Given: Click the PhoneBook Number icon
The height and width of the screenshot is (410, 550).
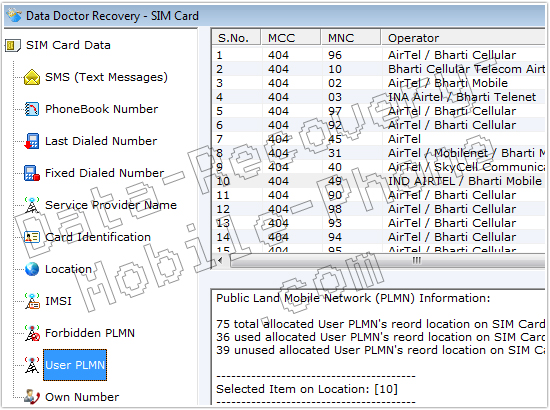Looking at the screenshot, I should point(32,109).
